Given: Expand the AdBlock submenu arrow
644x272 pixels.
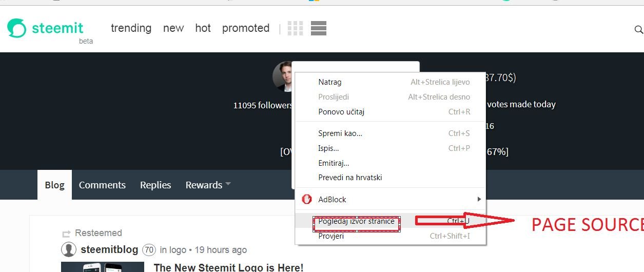Looking at the screenshot, I should [x=479, y=199].
